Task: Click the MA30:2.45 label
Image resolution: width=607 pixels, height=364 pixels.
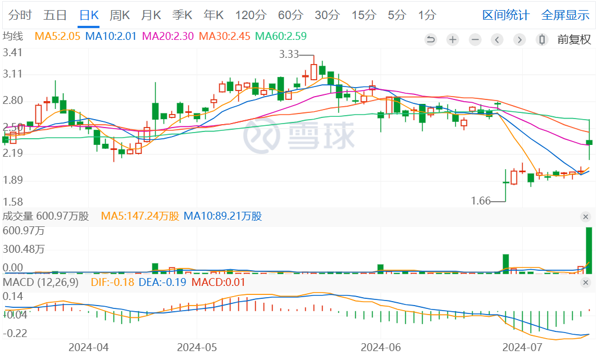Action: tap(224, 37)
